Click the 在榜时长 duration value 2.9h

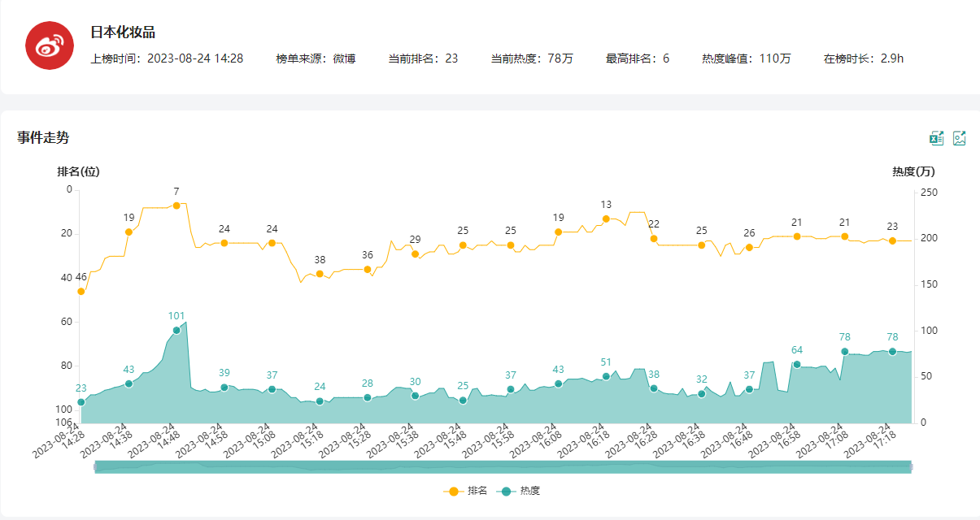891,58
